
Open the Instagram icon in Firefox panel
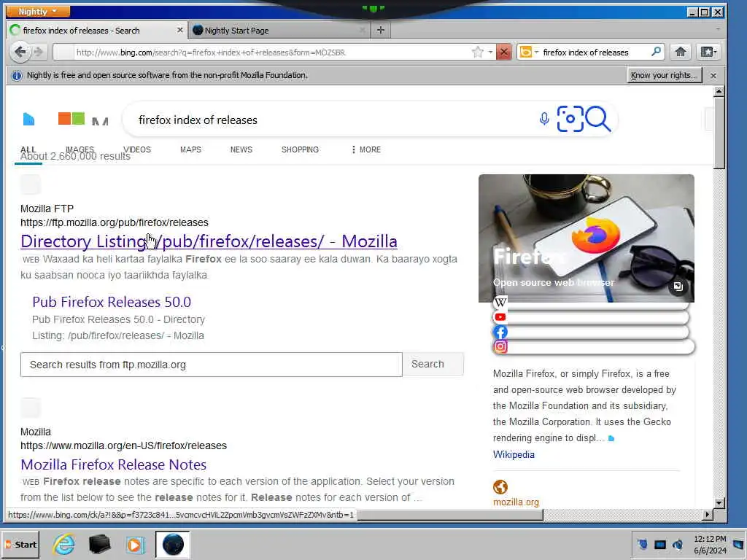[500, 346]
